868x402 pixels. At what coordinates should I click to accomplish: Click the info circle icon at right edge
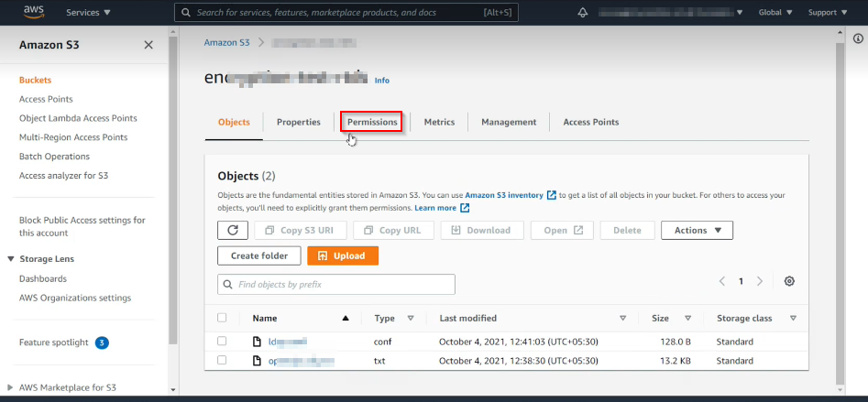pos(858,38)
